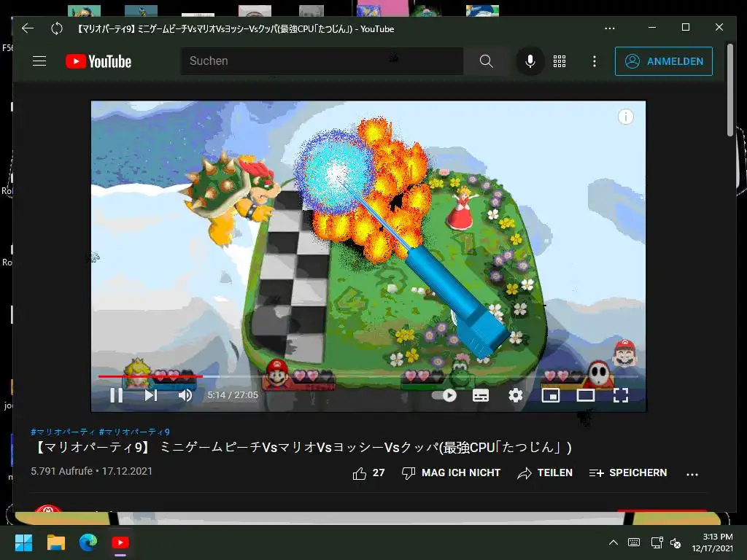Open the app's three-dot title bar menu
Screen dimensions: 747x560
(x=610, y=28)
